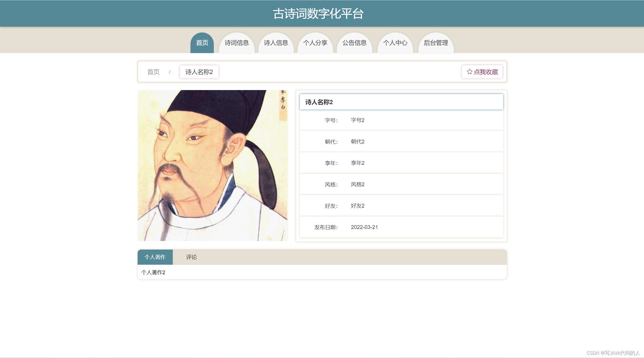
Task: Click the 个人著作2 content entry
Action: coord(153,272)
